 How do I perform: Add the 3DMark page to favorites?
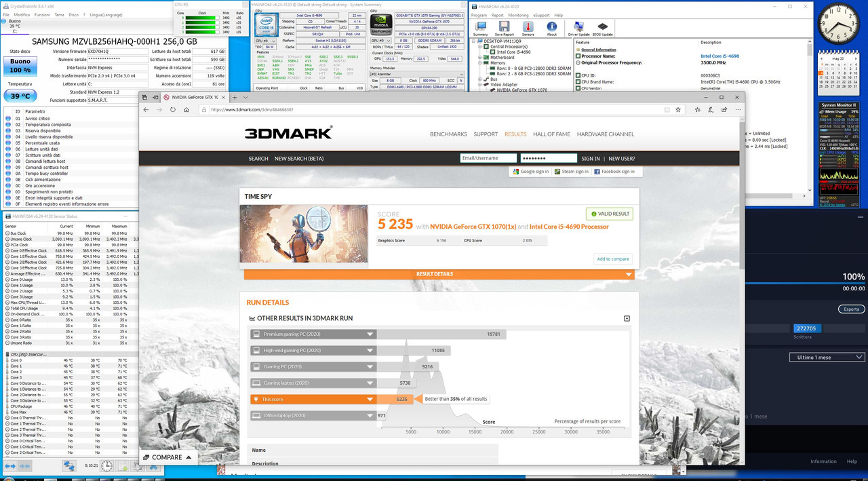pos(677,109)
